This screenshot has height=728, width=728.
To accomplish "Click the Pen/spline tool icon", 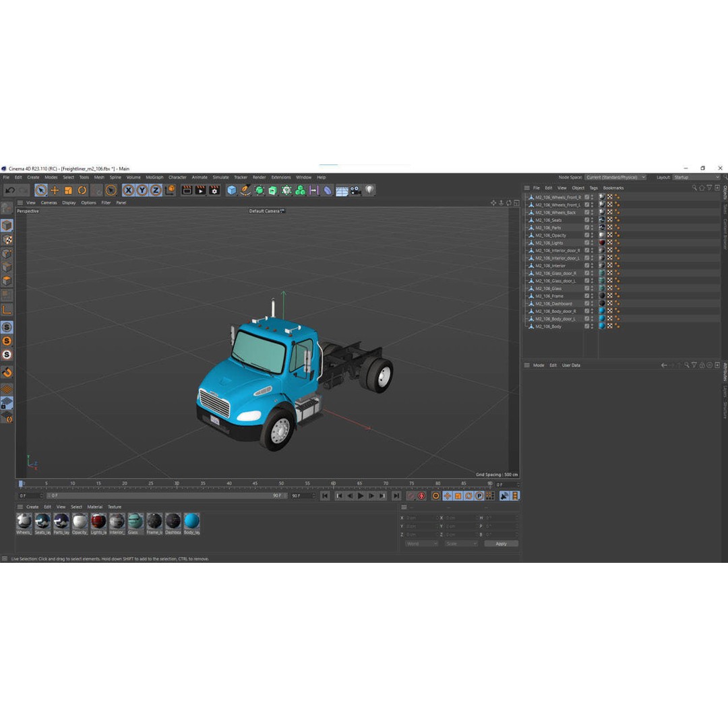I will tap(245, 190).
